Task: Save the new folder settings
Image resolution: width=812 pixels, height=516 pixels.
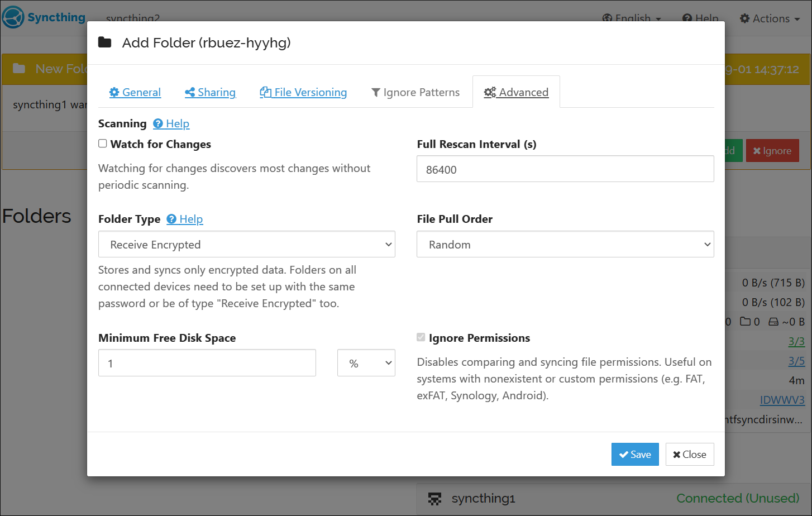Action: click(635, 454)
